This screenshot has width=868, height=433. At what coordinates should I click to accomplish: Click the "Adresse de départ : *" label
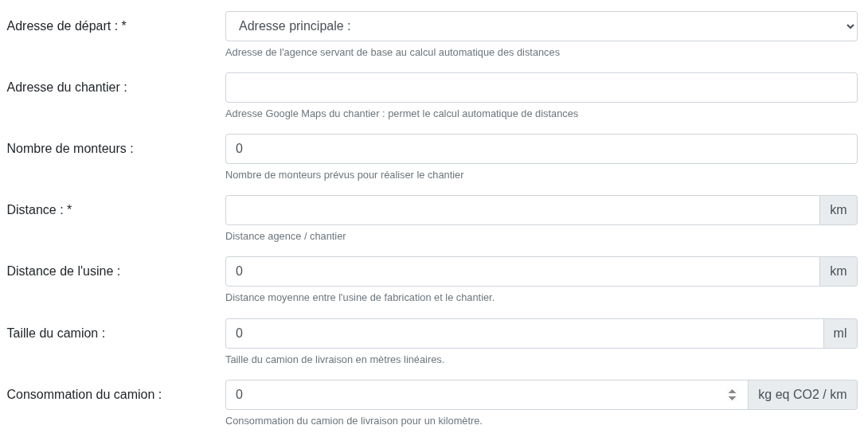point(67,26)
